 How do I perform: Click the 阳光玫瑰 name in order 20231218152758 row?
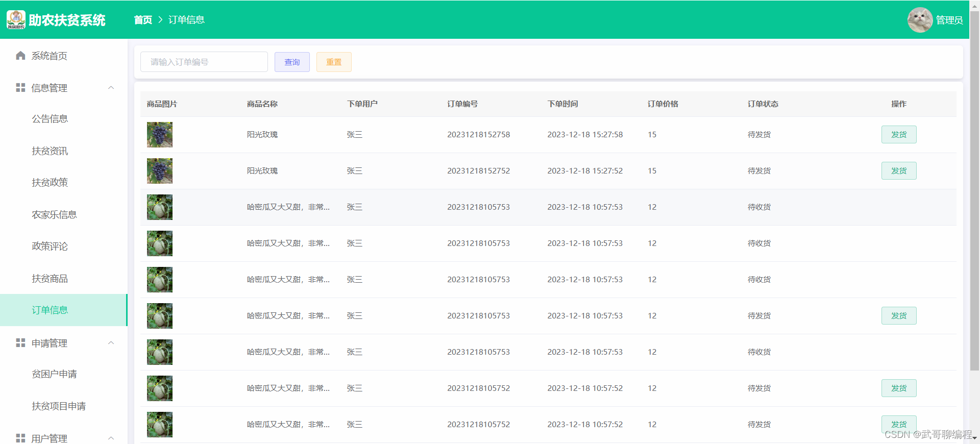(x=262, y=135)
